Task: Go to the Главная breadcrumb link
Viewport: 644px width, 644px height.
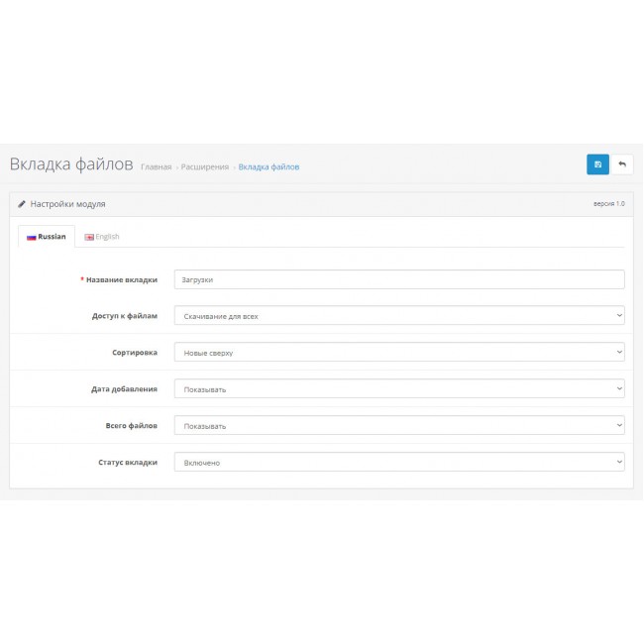Action: click(156, 167)
